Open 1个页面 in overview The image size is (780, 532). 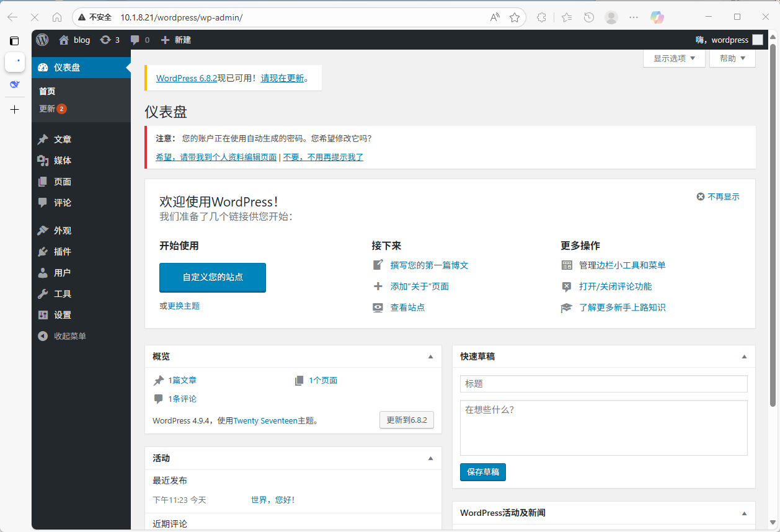click(x=323, y=381)
